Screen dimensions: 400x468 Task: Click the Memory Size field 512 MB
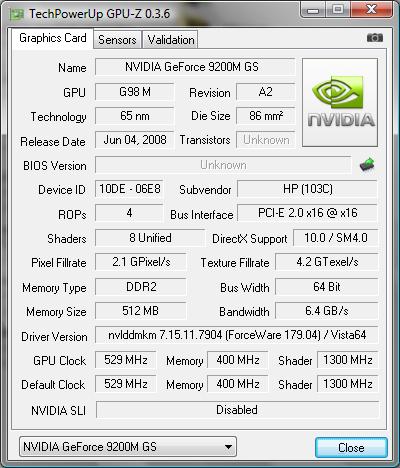[141, 311]
